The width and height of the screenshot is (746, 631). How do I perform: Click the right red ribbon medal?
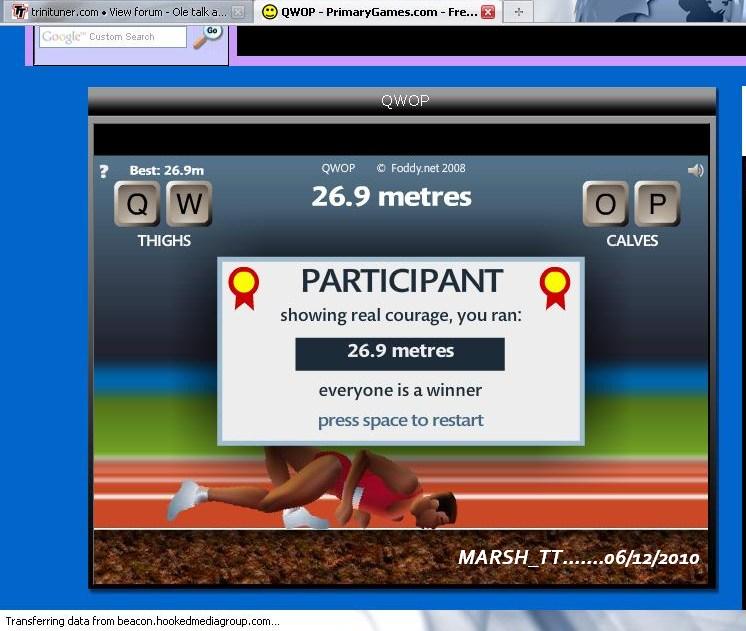pyautogui.click(x=555, y=288)
